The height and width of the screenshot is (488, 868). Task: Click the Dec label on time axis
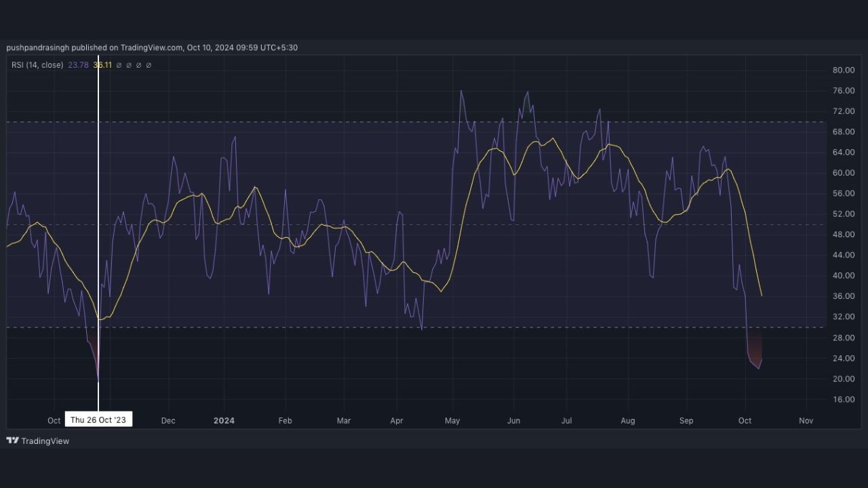pos(168,421)
